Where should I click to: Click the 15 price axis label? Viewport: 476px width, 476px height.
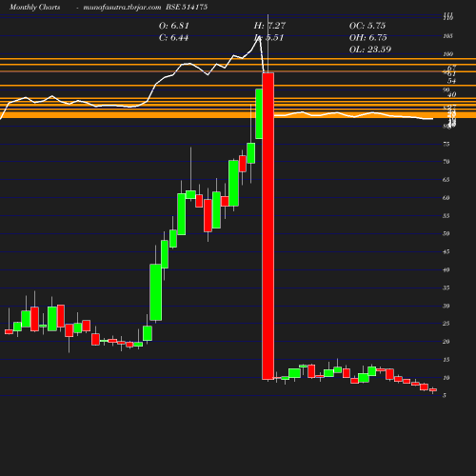point(446,360)
